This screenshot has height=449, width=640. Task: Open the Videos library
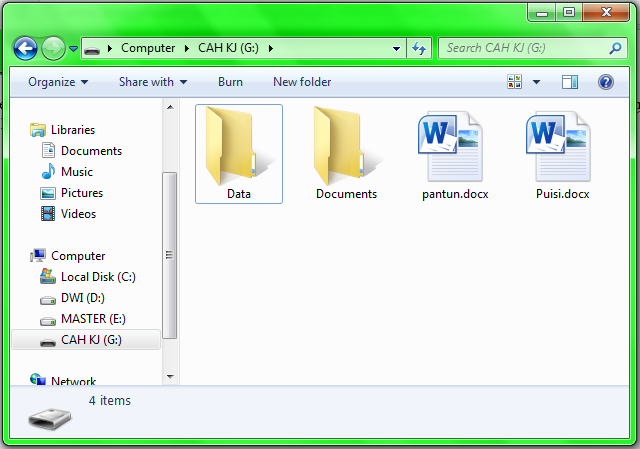(78, 214)
